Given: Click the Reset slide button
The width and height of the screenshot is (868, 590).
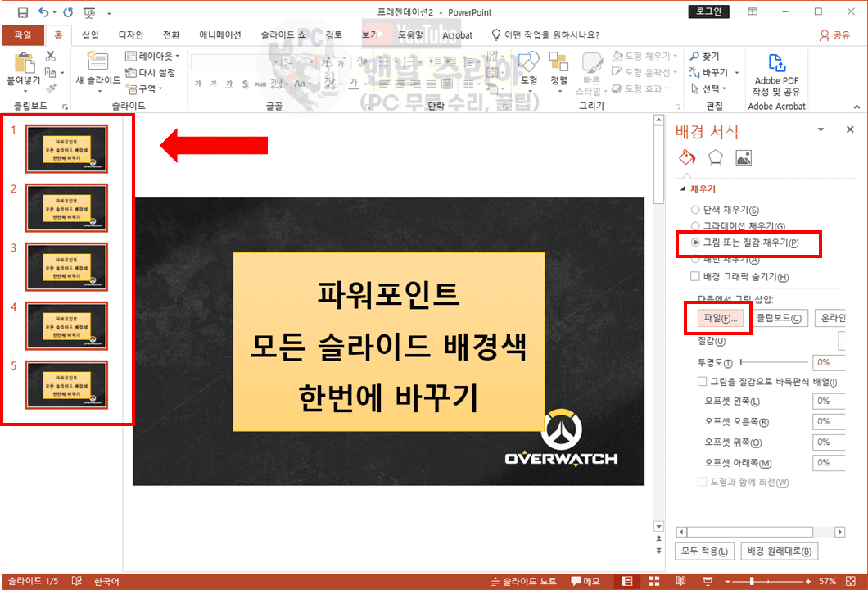Looking at the screenshot, I should click(x=150, y=72).
